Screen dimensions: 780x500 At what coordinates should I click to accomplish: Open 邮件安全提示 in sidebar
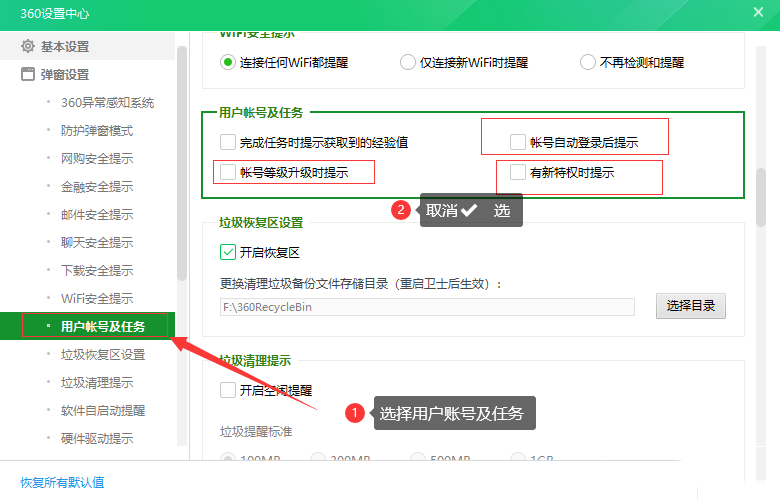pos(97,214)
